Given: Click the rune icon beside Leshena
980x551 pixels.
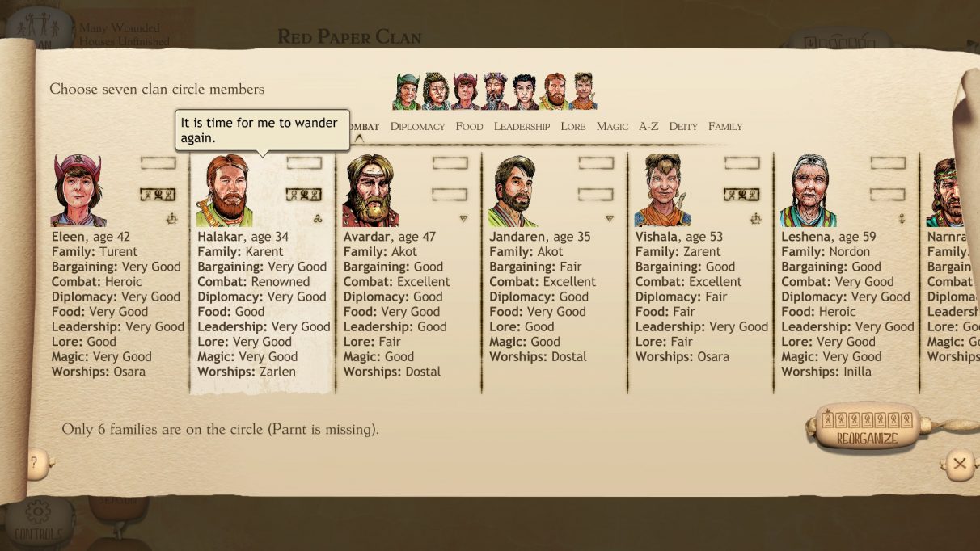Looking at the screenshot, I should 901,218.
